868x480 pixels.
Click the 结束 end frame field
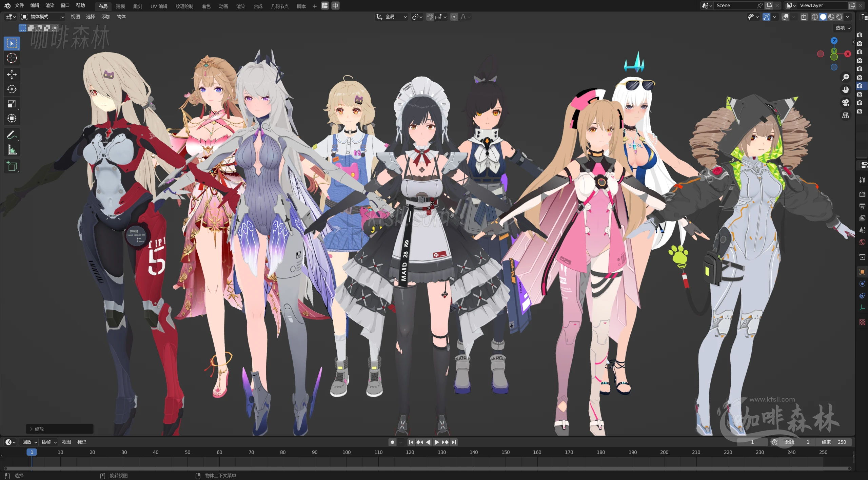[834, 442]
